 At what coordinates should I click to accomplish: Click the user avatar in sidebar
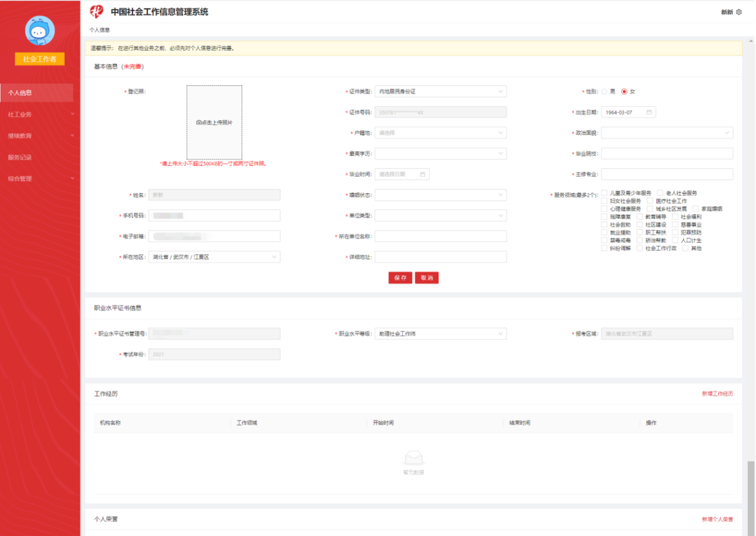40,31
